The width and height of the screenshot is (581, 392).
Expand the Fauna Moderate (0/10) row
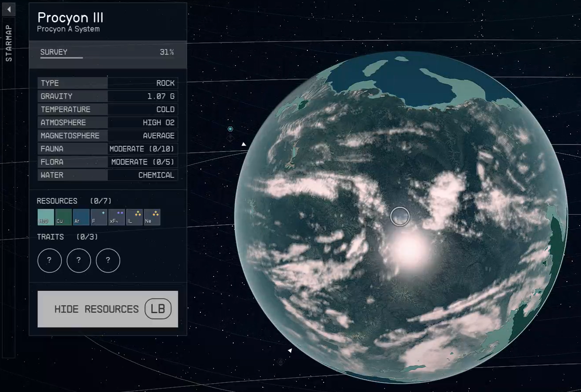click(108, 149)
